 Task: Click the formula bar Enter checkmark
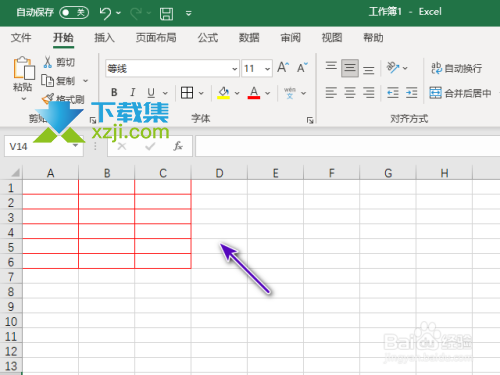(x=150, y=146)
